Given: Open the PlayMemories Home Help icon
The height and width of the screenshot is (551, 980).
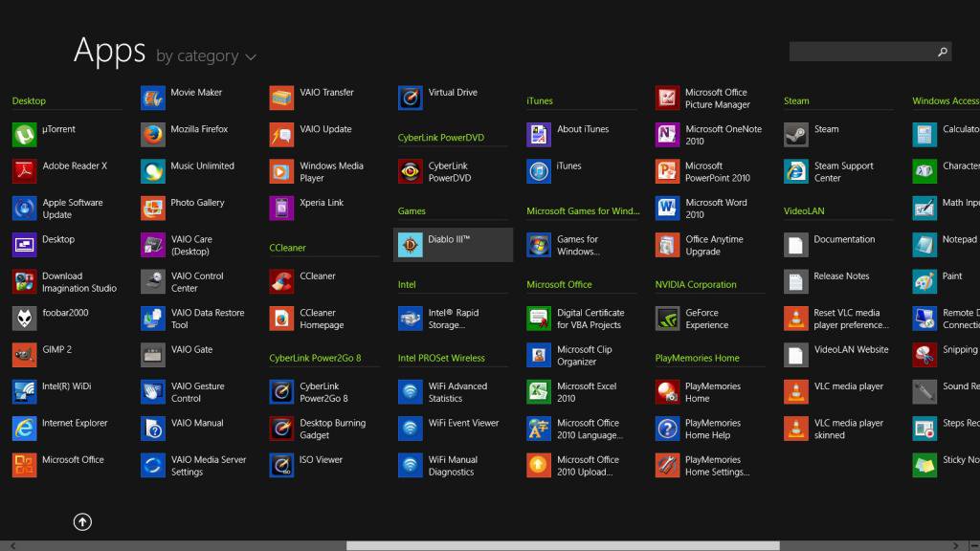Looking at the screenshot, I should pyautogui.click(x=667, y=430).
